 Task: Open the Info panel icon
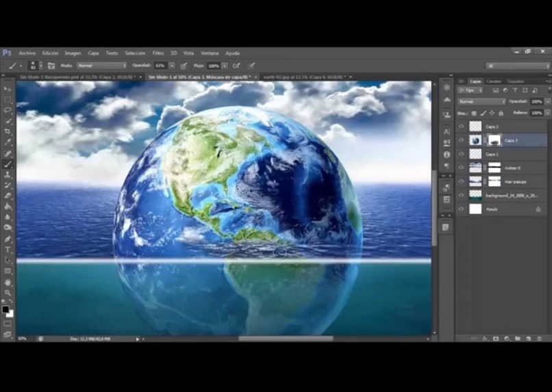[x=447, y=155]
